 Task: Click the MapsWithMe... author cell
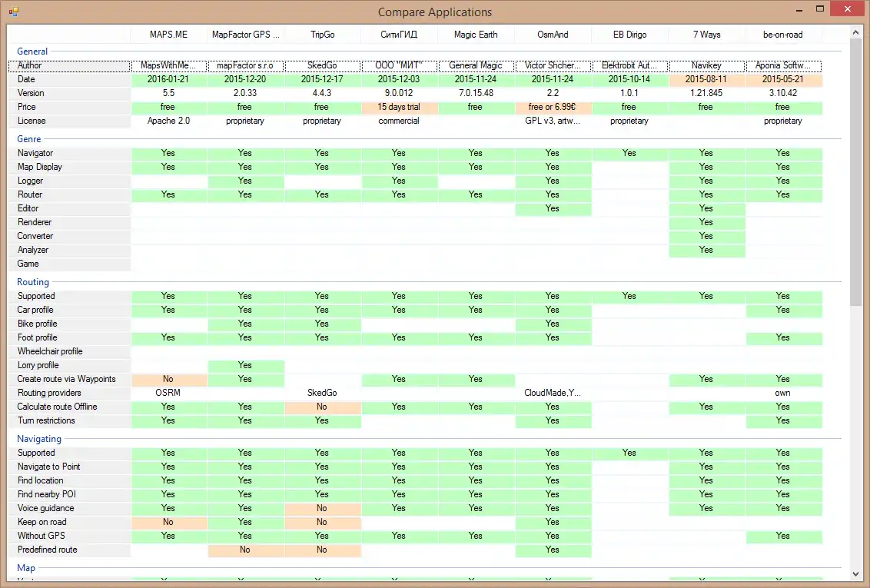(168, 65)
